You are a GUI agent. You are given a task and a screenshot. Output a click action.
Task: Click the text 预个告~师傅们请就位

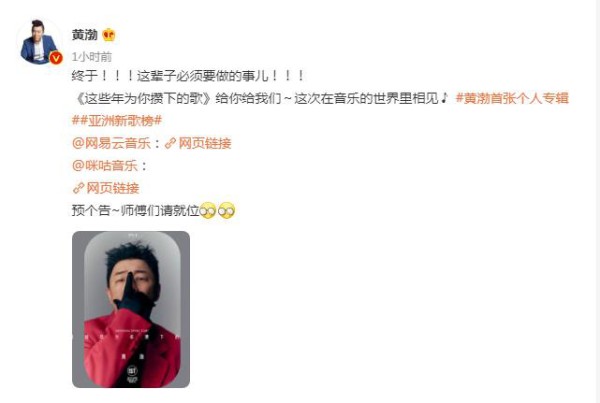pyautogui.click(x=135, y=210)
